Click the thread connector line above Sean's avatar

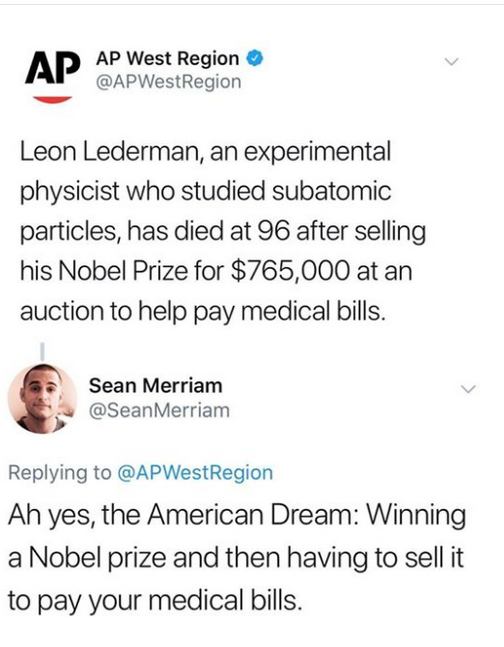(x=42, y=351)
